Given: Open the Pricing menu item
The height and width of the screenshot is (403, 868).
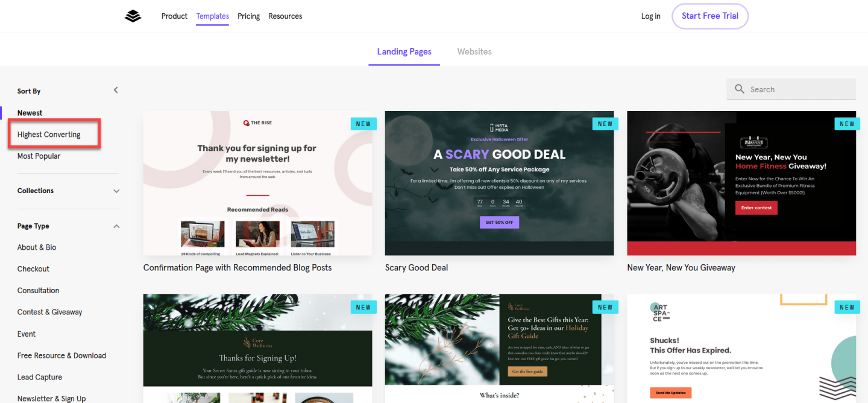Looking at the screenshot, I should point(248,16).
